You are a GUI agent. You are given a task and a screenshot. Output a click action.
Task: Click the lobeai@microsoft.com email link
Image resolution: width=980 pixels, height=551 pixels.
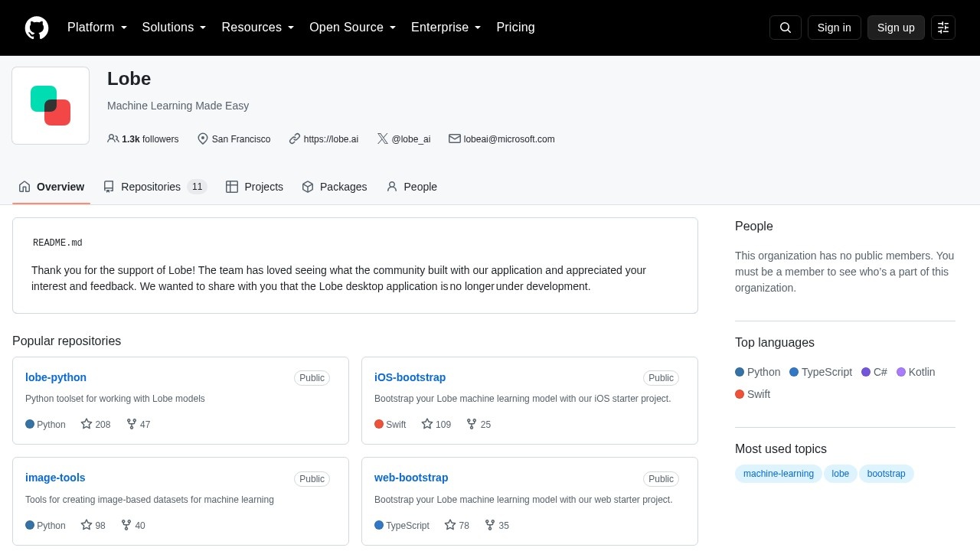(509, 139)
